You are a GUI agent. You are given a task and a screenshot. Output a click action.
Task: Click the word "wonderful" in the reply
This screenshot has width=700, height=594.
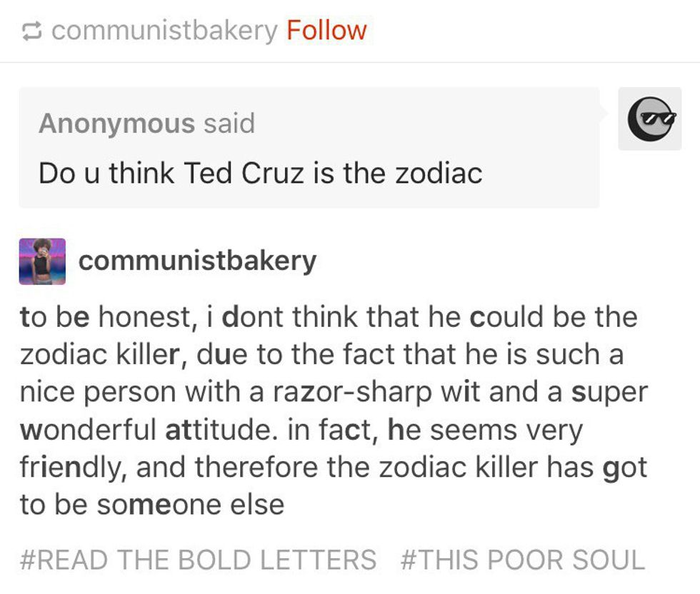point(86,430)
